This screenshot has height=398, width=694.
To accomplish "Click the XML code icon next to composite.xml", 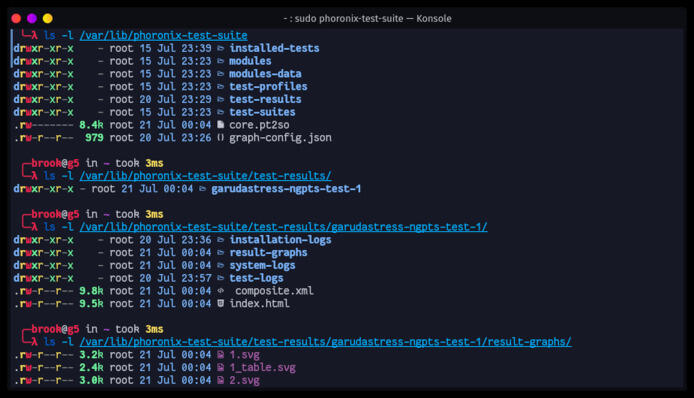I will point(220,291).
